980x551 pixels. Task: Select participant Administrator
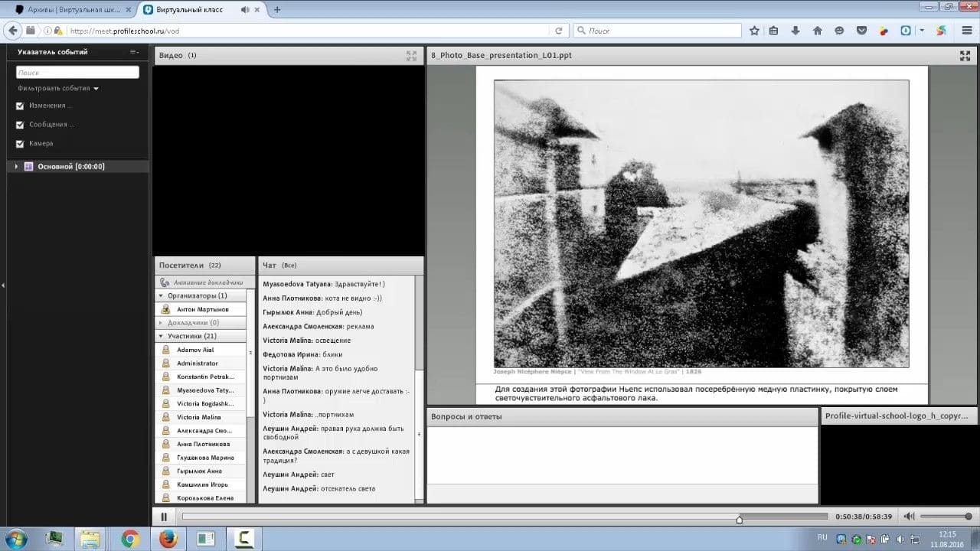[x=201, y=364]
